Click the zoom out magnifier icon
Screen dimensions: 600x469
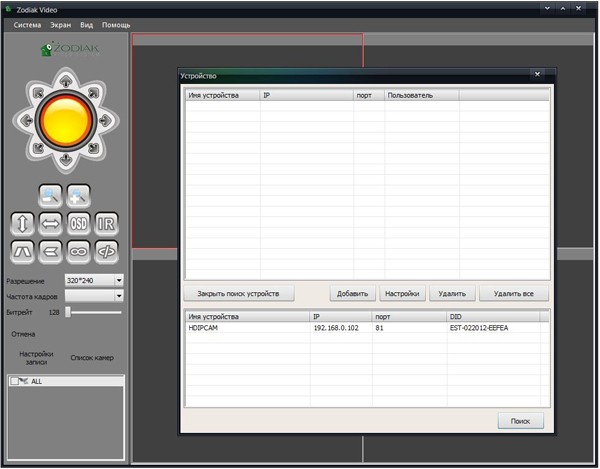pyautogui.click(x=50, y=195)
